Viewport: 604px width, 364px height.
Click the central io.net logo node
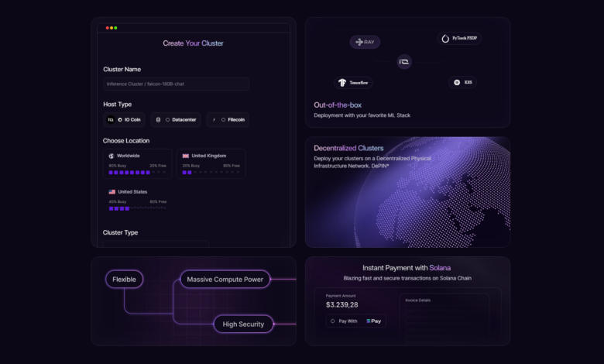point(404,61)
